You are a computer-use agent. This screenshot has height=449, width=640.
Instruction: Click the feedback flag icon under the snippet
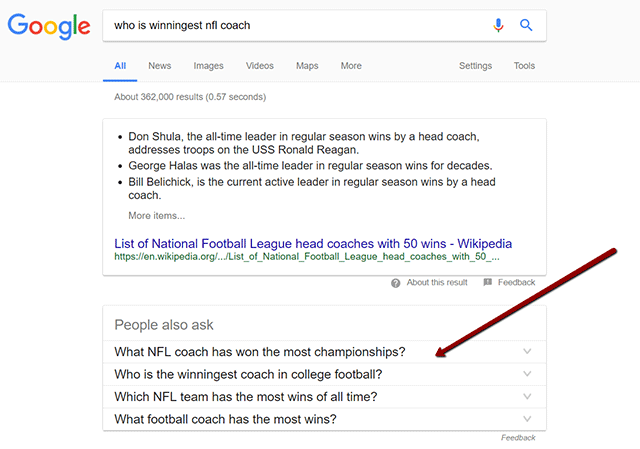pyautogui.click(x=487, y=283)
